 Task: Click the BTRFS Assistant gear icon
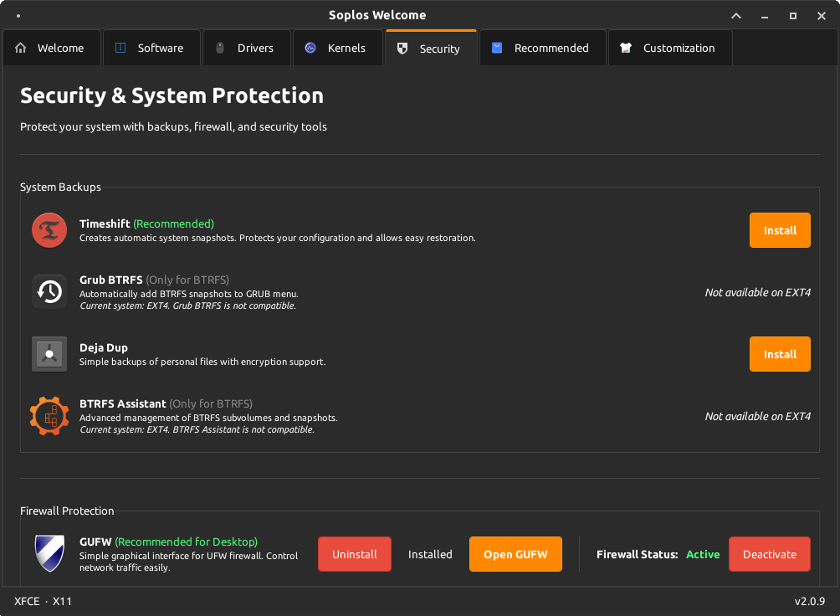click(49, 416)
